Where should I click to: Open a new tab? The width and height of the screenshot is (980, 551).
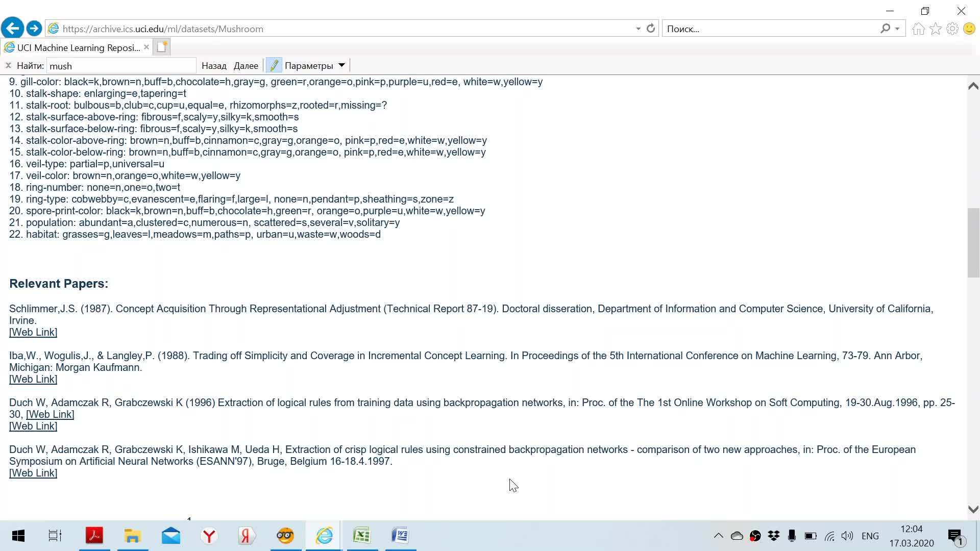click(162, 47)
